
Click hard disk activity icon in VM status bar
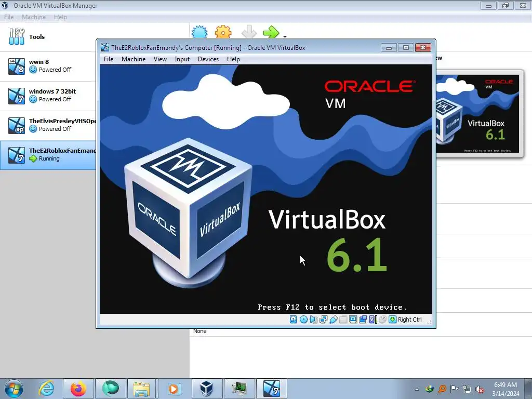click(294, 320)
